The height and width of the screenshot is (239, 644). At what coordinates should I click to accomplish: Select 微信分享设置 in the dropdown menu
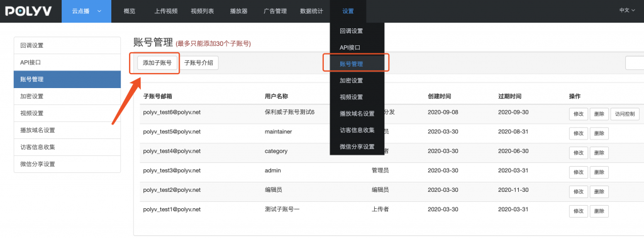click(x=357, y=147)
